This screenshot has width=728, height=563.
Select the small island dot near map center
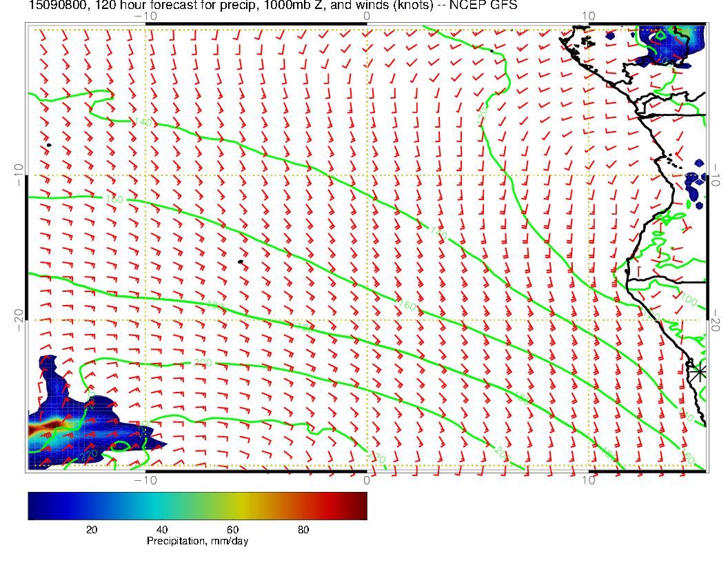click(x=240, y=261)
